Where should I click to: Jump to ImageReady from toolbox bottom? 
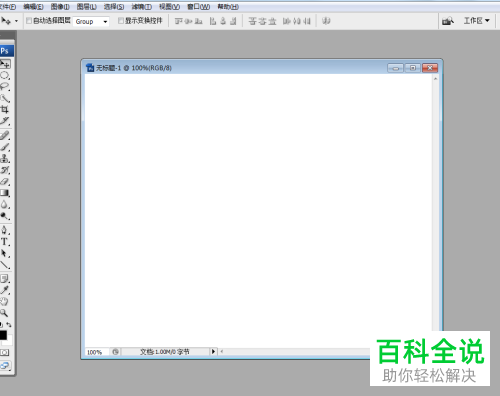[x=5, y=365]
